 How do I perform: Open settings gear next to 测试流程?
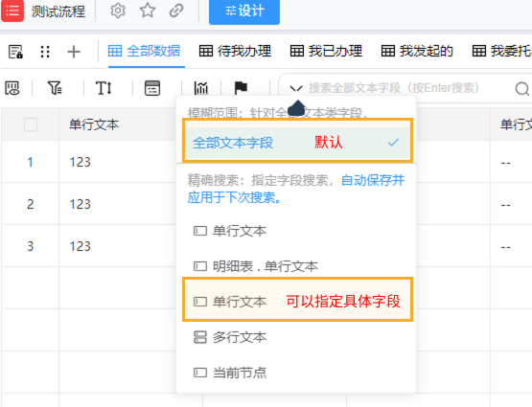(x=118, y=11)
